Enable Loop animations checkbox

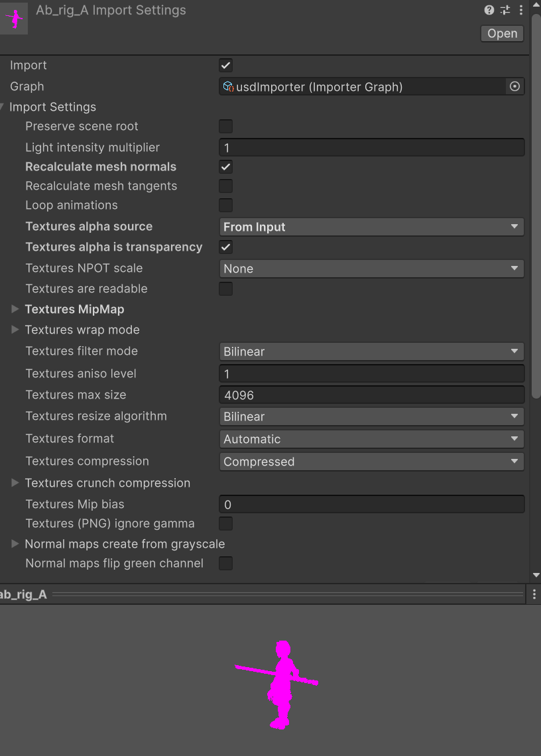pos(225,206)
